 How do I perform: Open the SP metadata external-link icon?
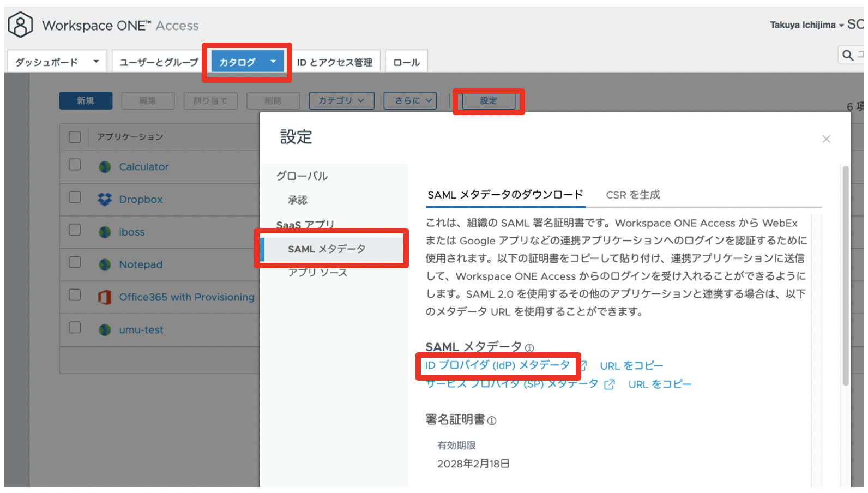tap(610, 384)
